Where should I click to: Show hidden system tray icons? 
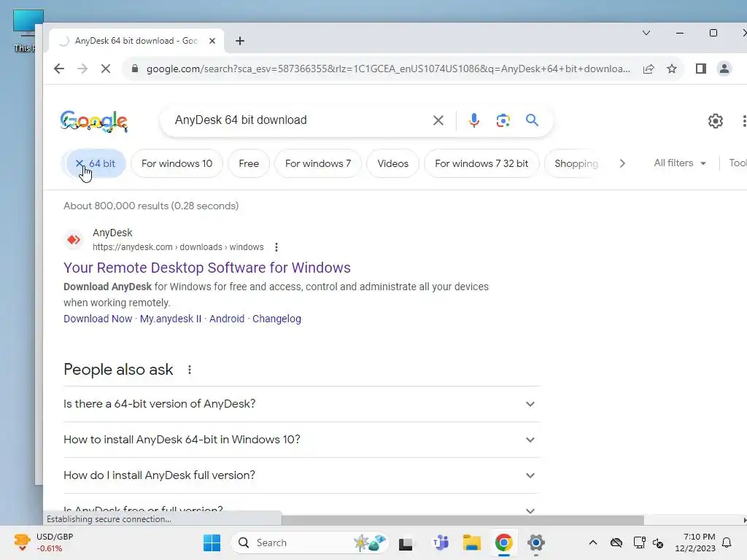(x=592, y=542)
